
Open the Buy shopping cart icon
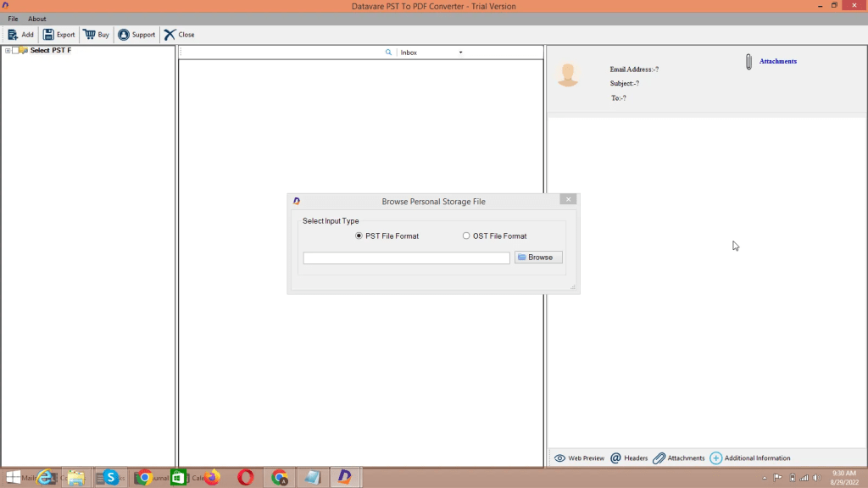(x=89, y=35)
